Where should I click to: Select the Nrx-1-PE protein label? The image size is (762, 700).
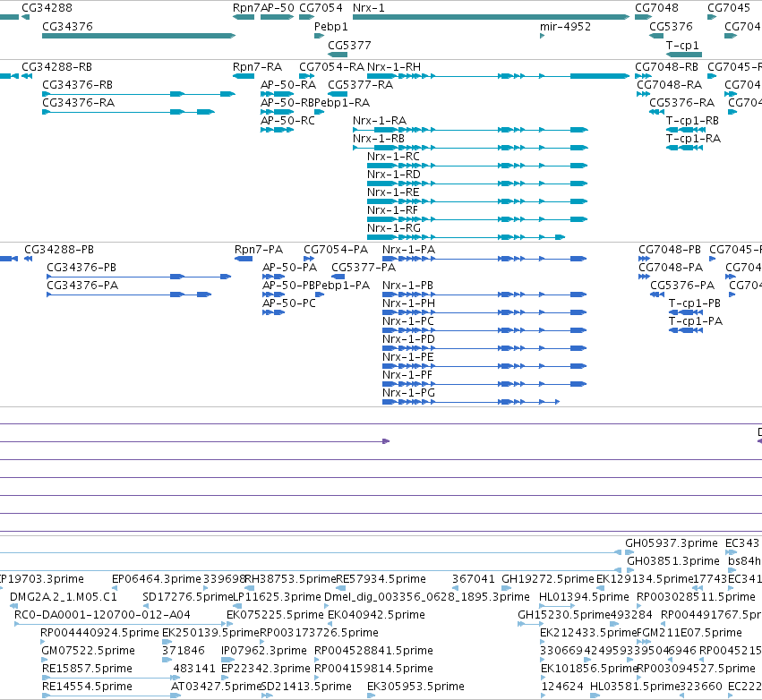[407, 357]
